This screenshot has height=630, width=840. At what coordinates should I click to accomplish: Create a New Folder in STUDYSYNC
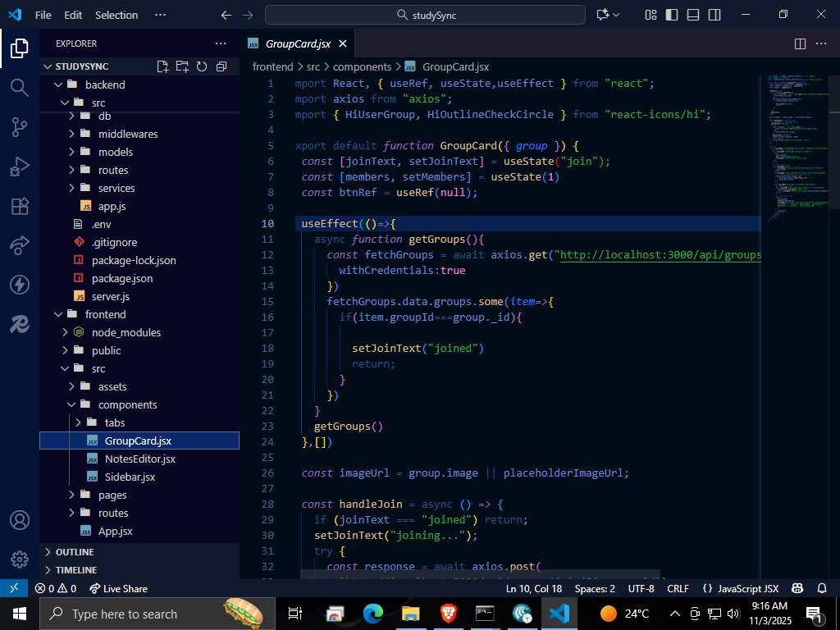coord(182,66)
